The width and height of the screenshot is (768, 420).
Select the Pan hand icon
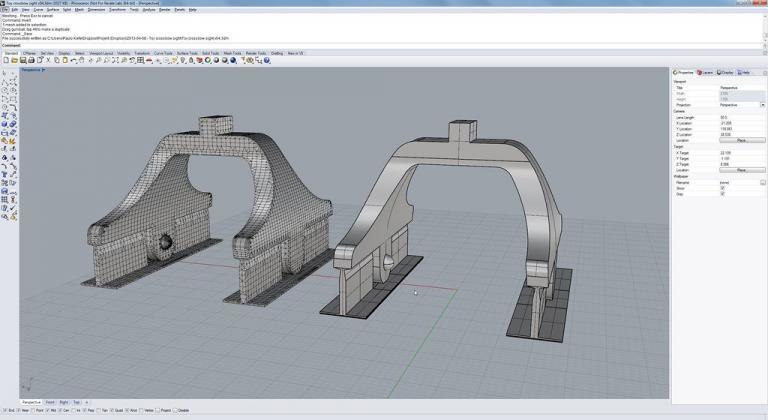81,60
